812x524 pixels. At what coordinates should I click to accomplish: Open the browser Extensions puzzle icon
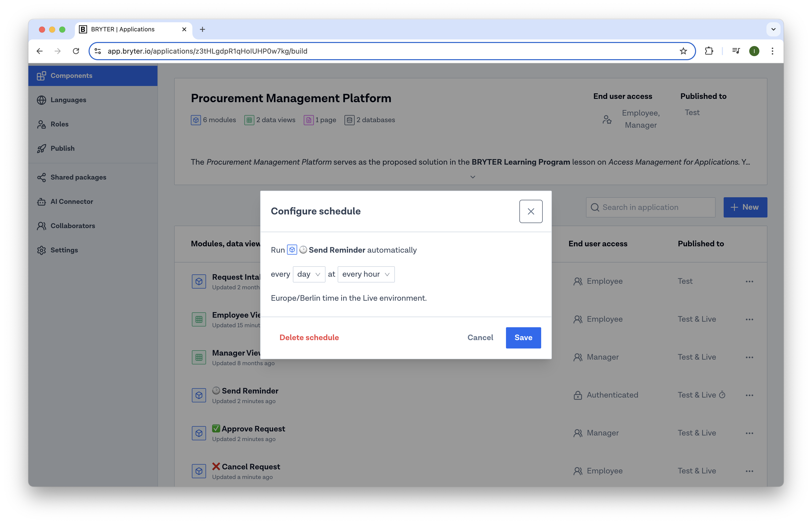coord(709,51)
